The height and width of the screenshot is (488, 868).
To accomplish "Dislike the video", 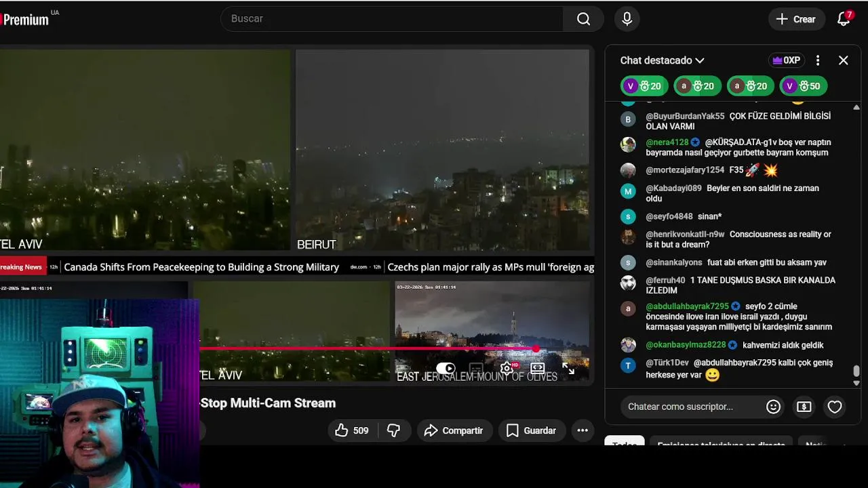I will pos(393,430).
